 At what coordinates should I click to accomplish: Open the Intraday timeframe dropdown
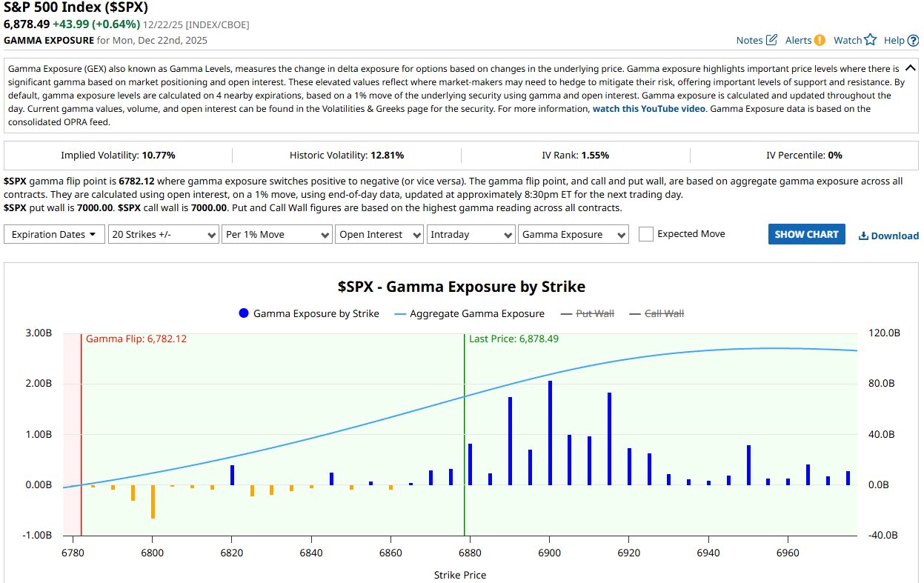tap(471, 233)
